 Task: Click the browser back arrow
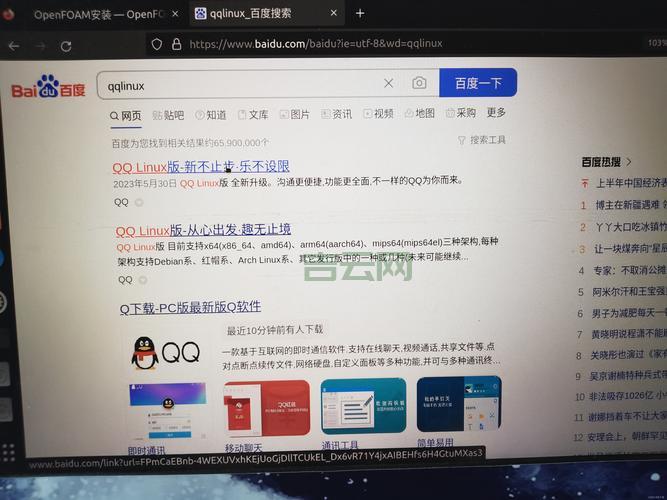click(x=14, y=46)
